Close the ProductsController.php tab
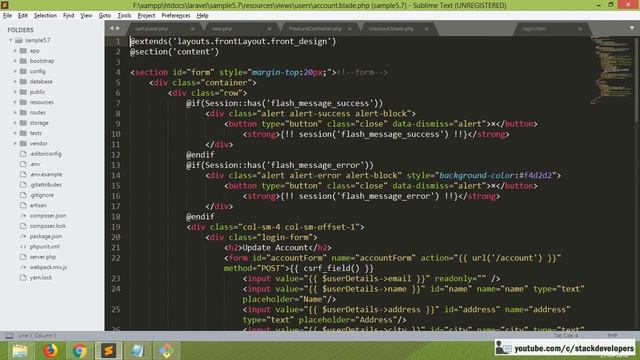 [350, 29]
